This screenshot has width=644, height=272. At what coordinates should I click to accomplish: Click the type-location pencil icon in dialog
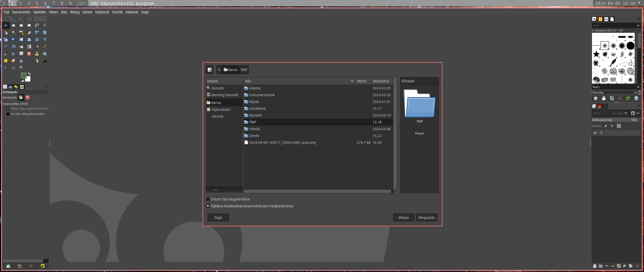210,70
